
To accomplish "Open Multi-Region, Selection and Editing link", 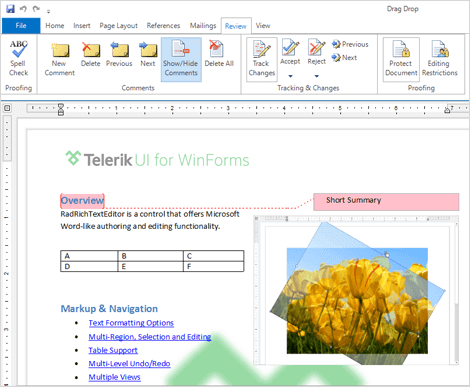I will pos(150,337).
